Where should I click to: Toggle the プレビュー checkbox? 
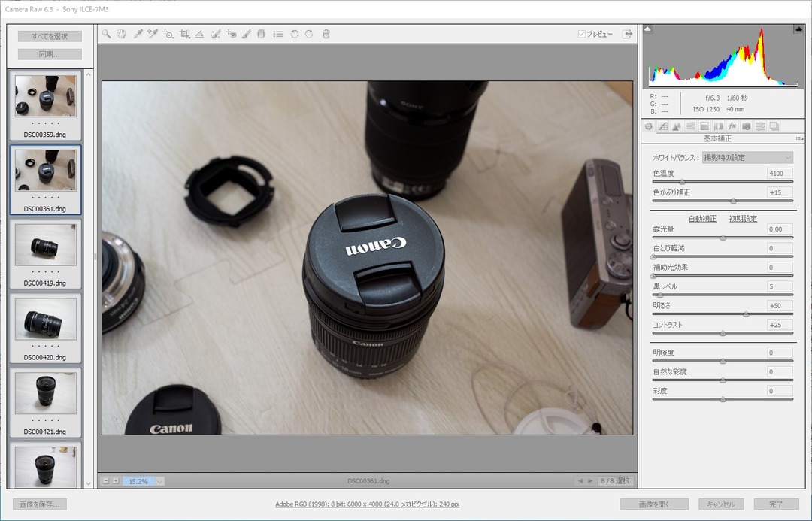[x=581, y=34]
